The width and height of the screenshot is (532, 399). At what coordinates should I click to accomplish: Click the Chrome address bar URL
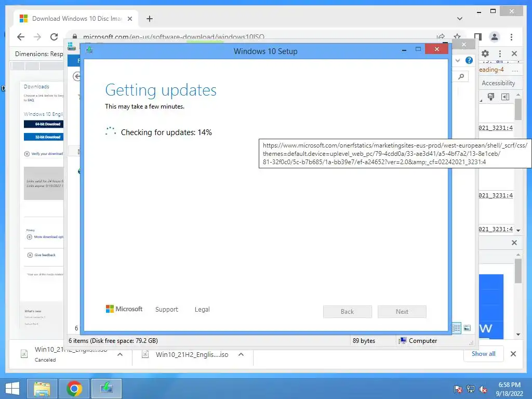174,37
